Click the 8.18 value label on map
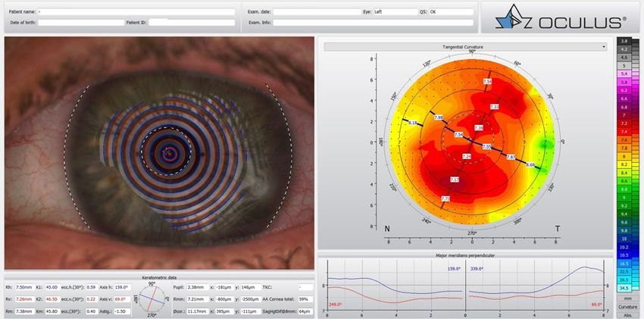Viewport: 644px width, 319px height. pyautogui.click(x=413, y=122)
